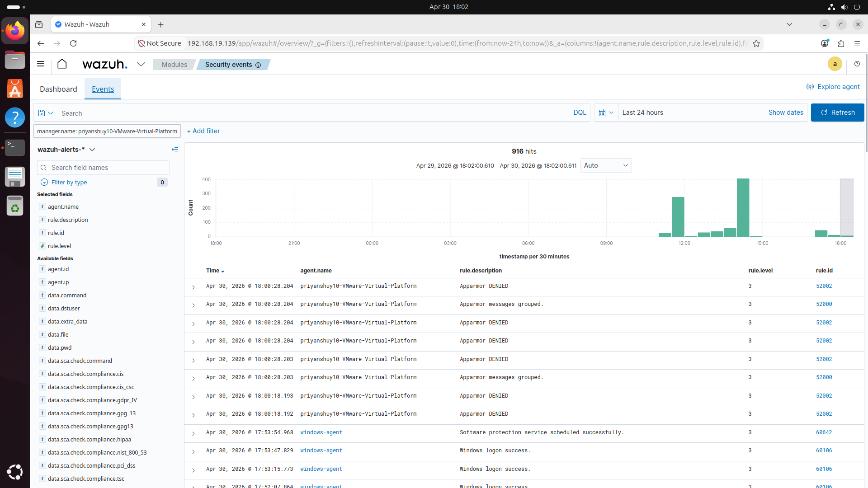Click Explore agent link
Image resolution: width=868 pixels, height=488 pixels.
(833, 87)
